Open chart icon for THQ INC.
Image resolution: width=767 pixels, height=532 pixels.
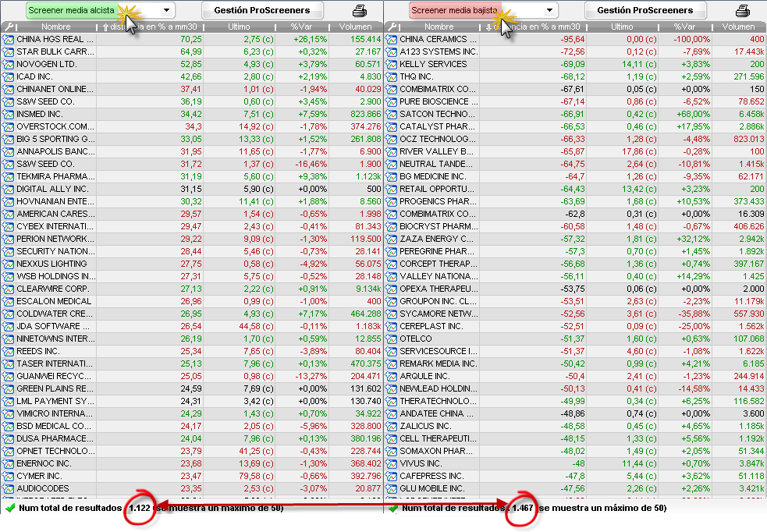[391, 76]
